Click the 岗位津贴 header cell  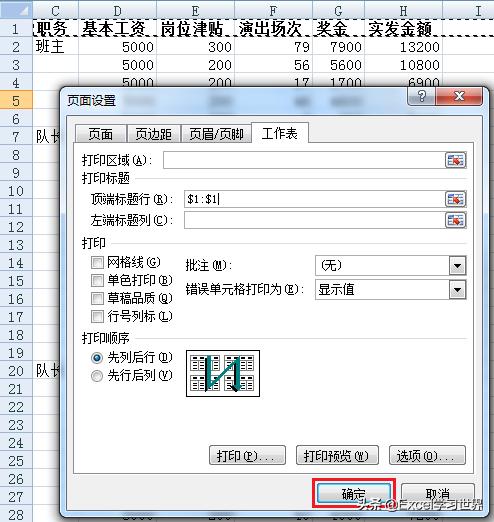point(195,29)
